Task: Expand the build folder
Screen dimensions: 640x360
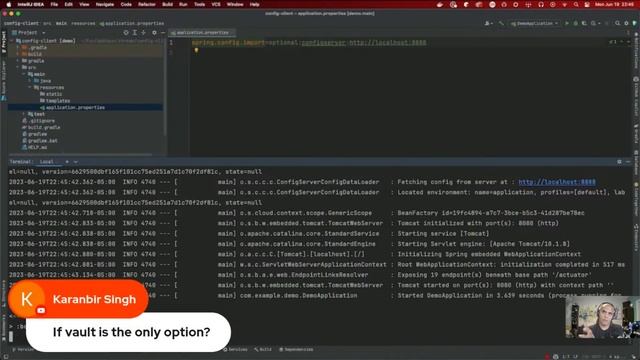Action: click(x=18, y=54)
